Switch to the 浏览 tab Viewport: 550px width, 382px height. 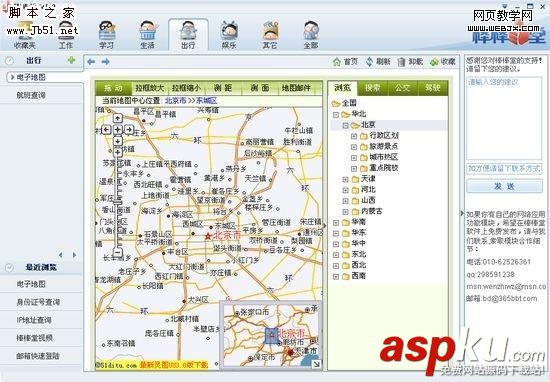click(x=342, y=88)
